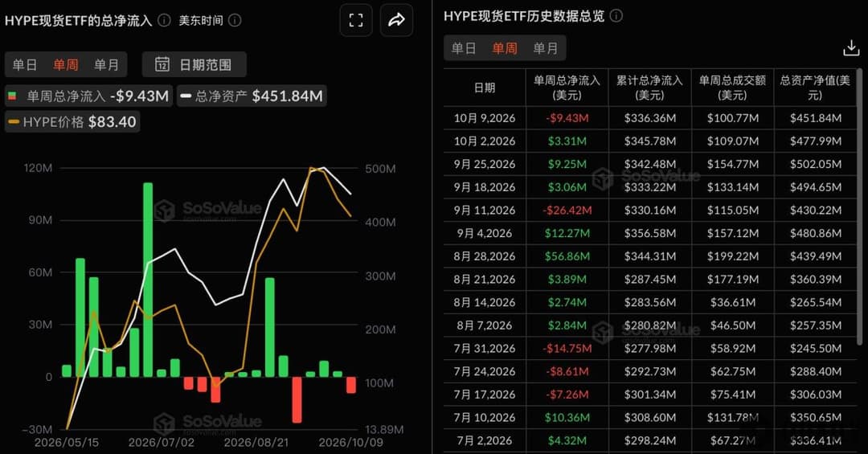Click the 日期 column header
The height and width of the screenshot is (454, 868).
tap(485, 88)
